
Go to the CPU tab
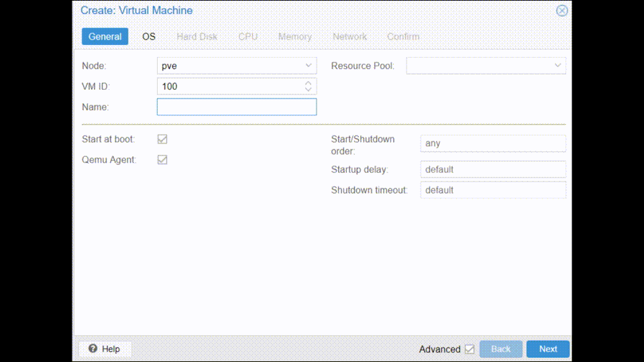click(x=248, y=36)
